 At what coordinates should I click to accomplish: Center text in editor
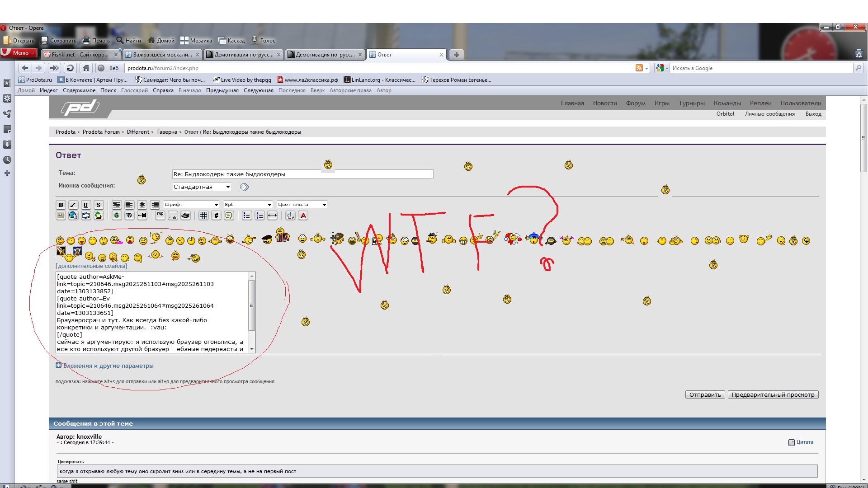click(142, 205)
